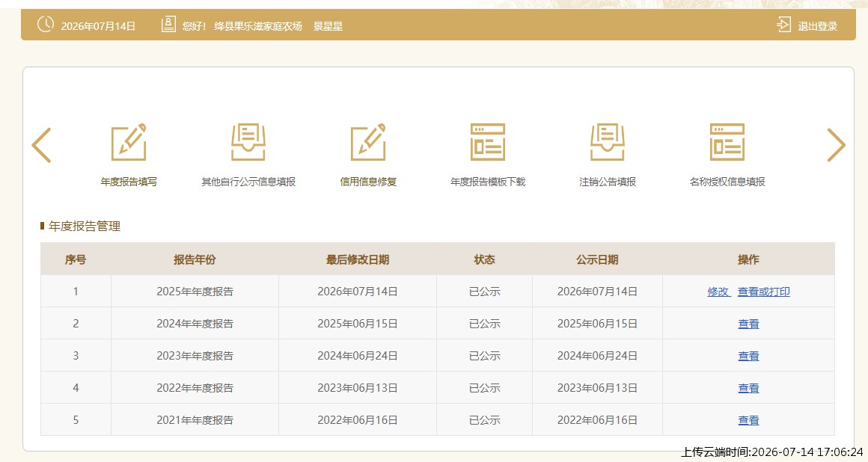868x462 pixels.
Task: Click the farm name 绛县果乐滋家庭农场
Action: (x=258, y=26)
